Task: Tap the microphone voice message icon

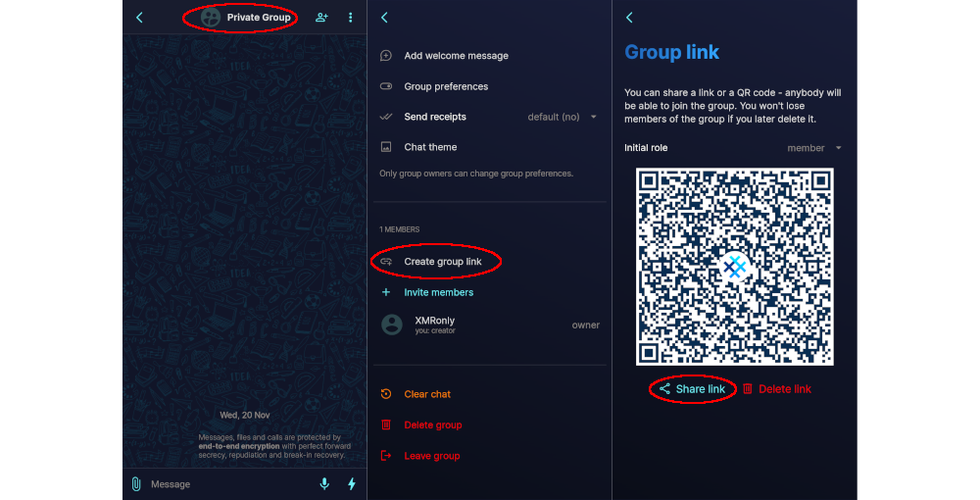Action: coord(324,483)
